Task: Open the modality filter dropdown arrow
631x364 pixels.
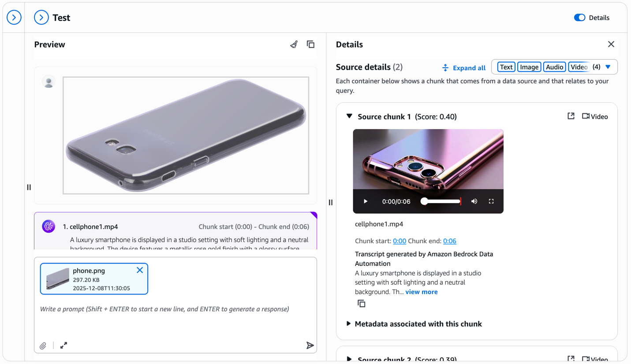Action: pos(608,67)
